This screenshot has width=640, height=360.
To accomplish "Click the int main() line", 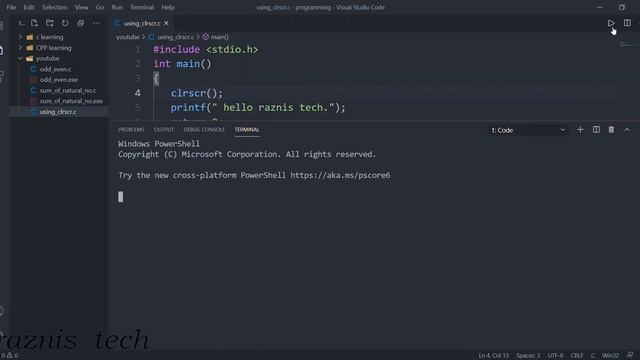I will pos(182,64).
